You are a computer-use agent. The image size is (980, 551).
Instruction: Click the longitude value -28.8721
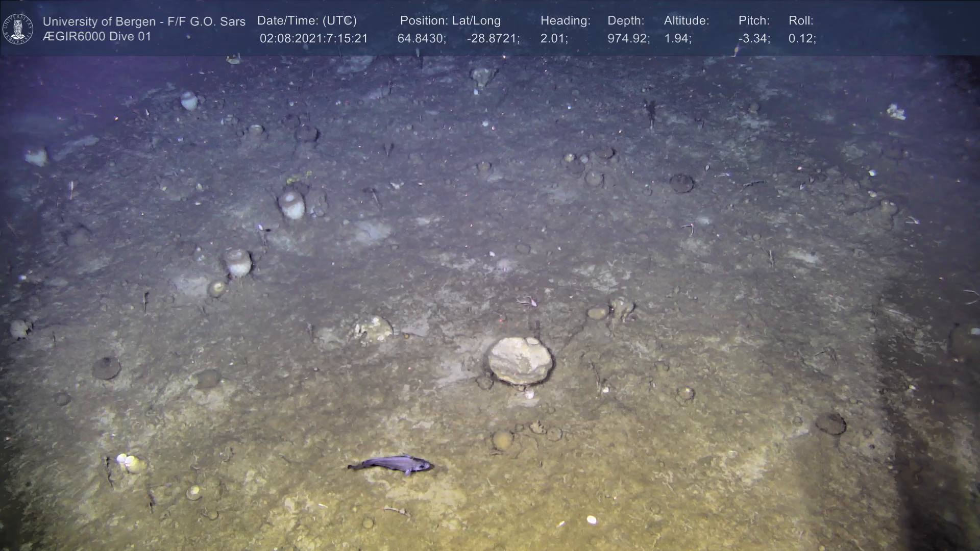[x=493, y=39]
